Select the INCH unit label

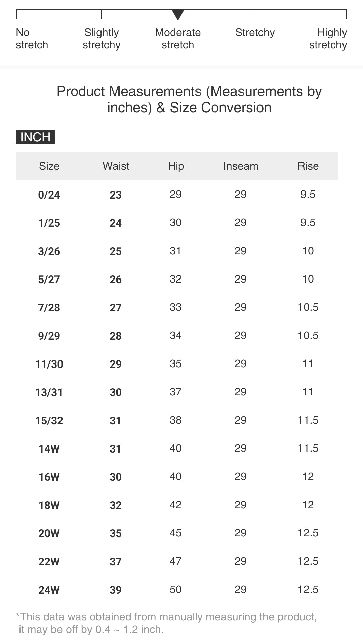click(35, 137)
